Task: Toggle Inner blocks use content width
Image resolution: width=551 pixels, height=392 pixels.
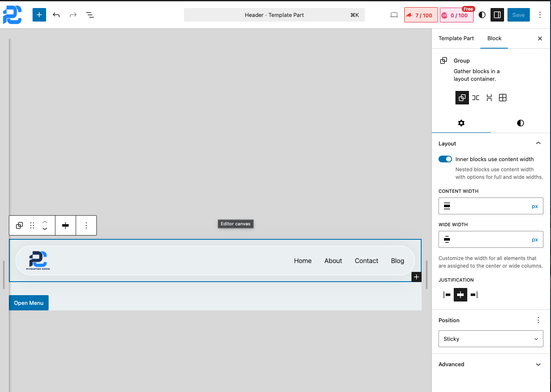Action: click(x=445, y=159)
